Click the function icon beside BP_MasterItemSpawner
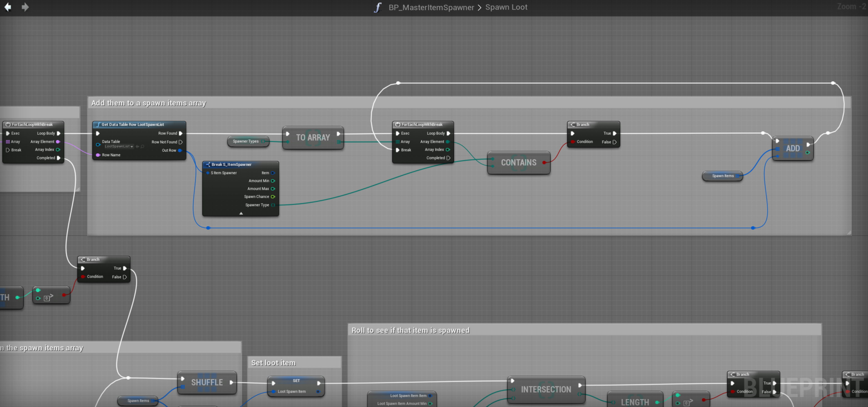Screen dimensions: 868x407 [x=378, y=7]
